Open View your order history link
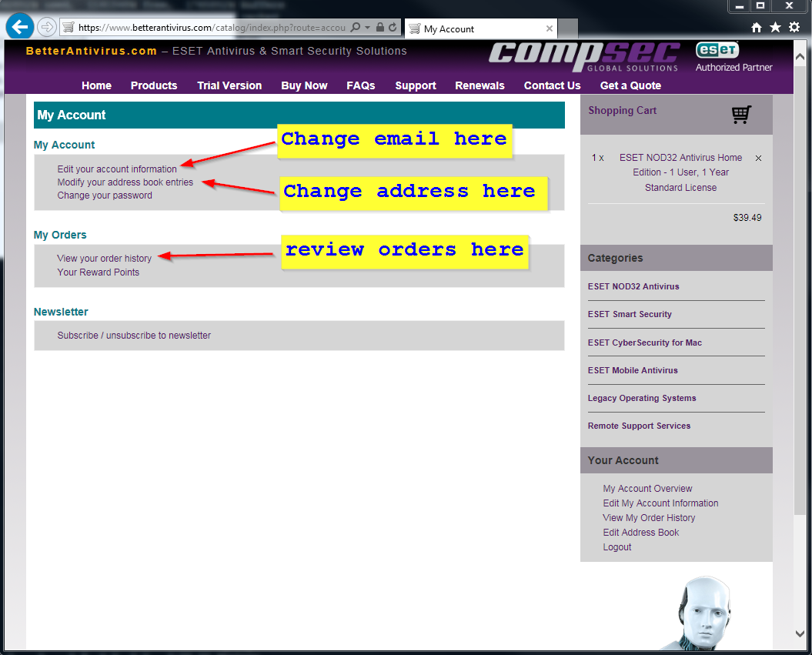812x655 pixels. click(104, 259)
